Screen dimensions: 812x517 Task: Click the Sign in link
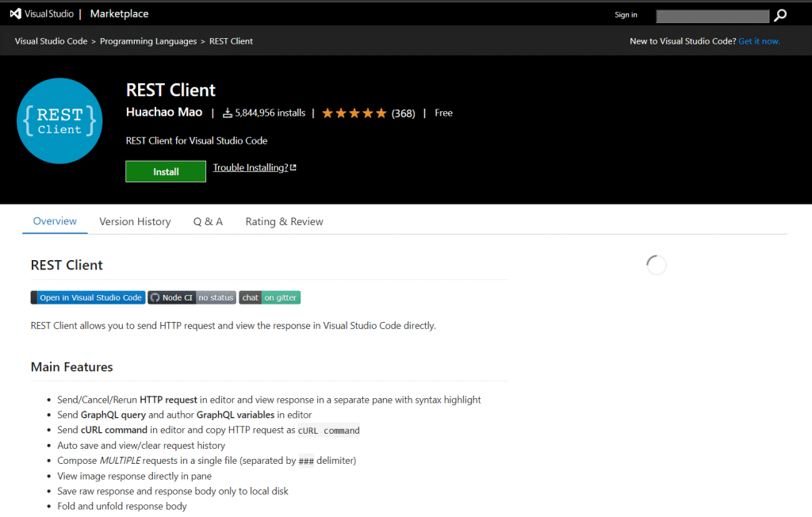(x=626, y=15)
